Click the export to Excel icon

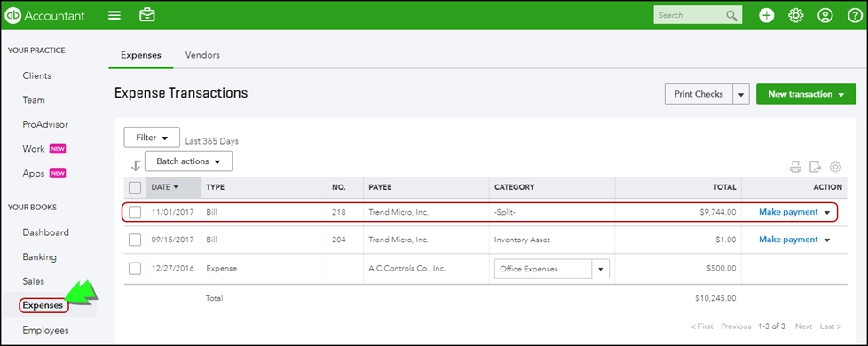coord(816,167)
